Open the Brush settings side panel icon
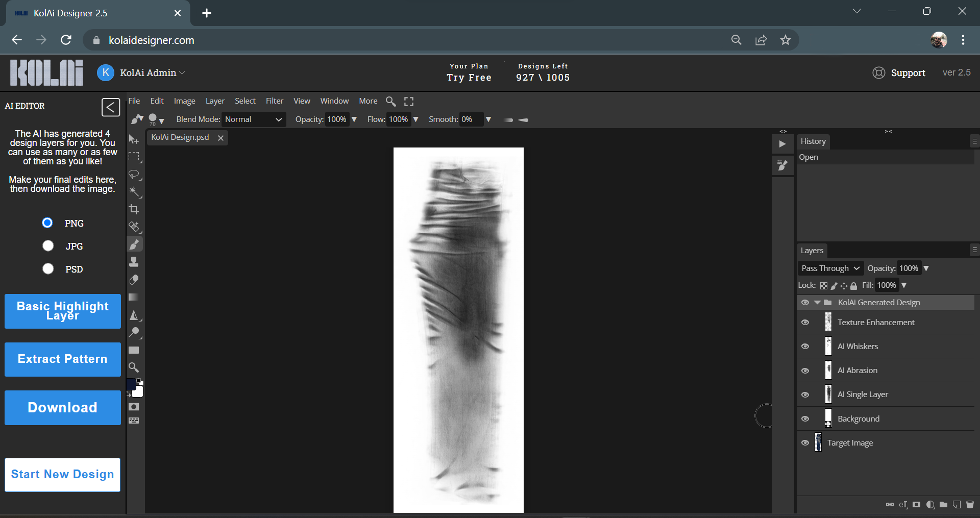 pyautogui.click(x=782, y=165)
